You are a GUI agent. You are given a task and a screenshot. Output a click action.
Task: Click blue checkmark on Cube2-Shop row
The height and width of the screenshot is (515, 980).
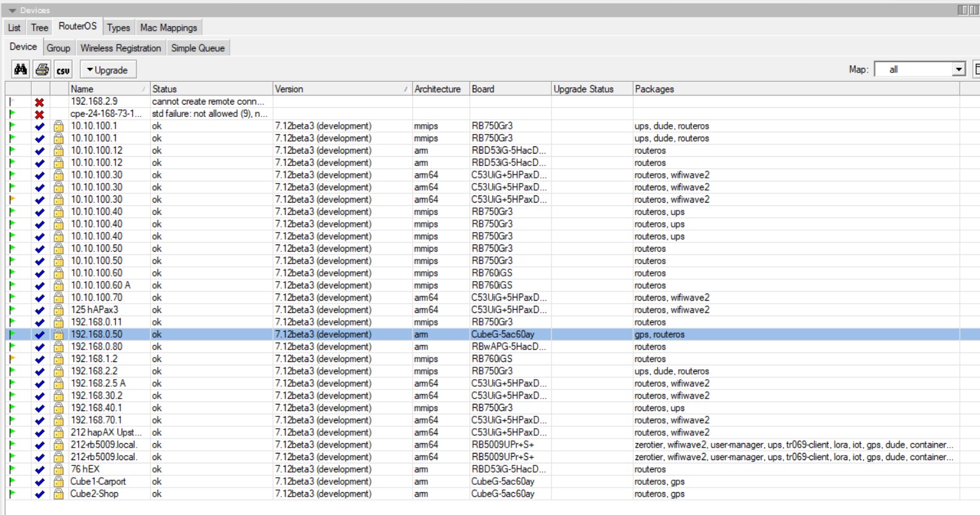(39, 494)
